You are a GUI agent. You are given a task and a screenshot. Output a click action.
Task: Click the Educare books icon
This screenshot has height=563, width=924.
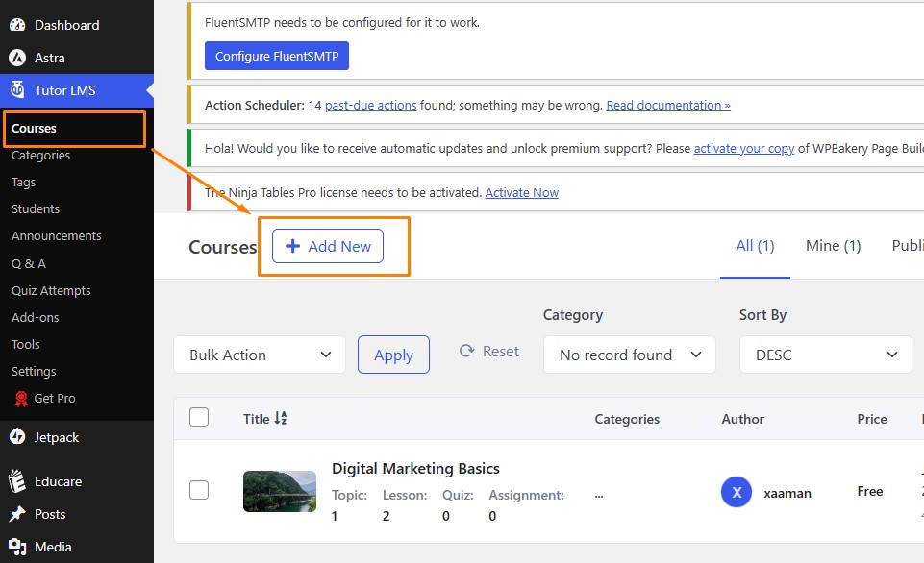(17, 481)
